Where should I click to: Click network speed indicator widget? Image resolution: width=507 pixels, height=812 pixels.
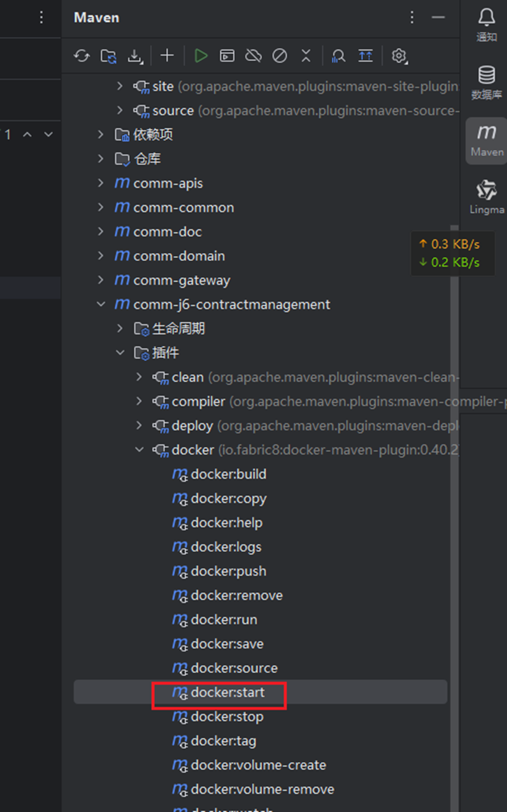tap(453, 253)
